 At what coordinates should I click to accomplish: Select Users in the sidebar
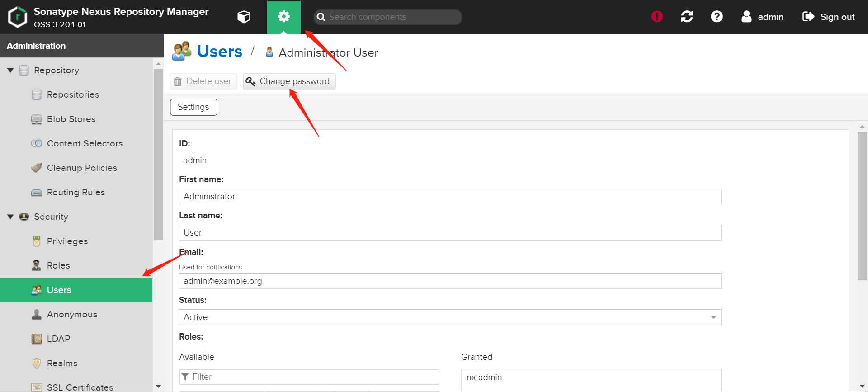pyautogui.click(x=76, y=290)
